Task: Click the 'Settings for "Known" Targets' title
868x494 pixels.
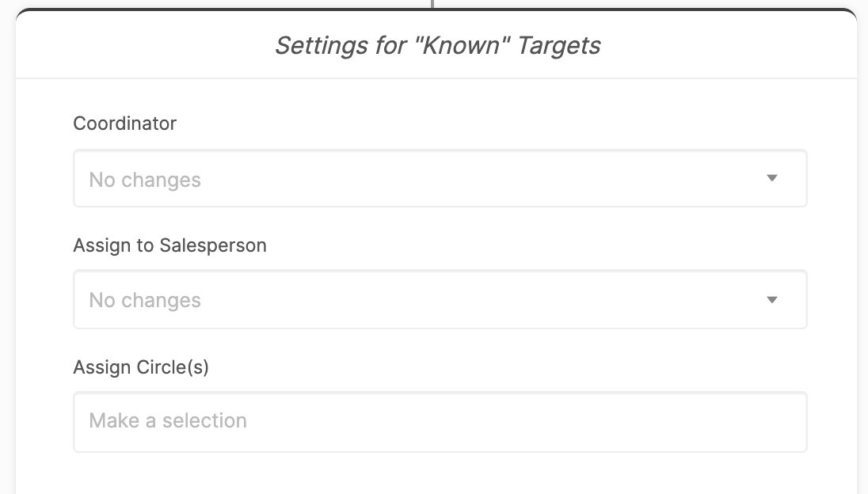Action: coord(438,46)
